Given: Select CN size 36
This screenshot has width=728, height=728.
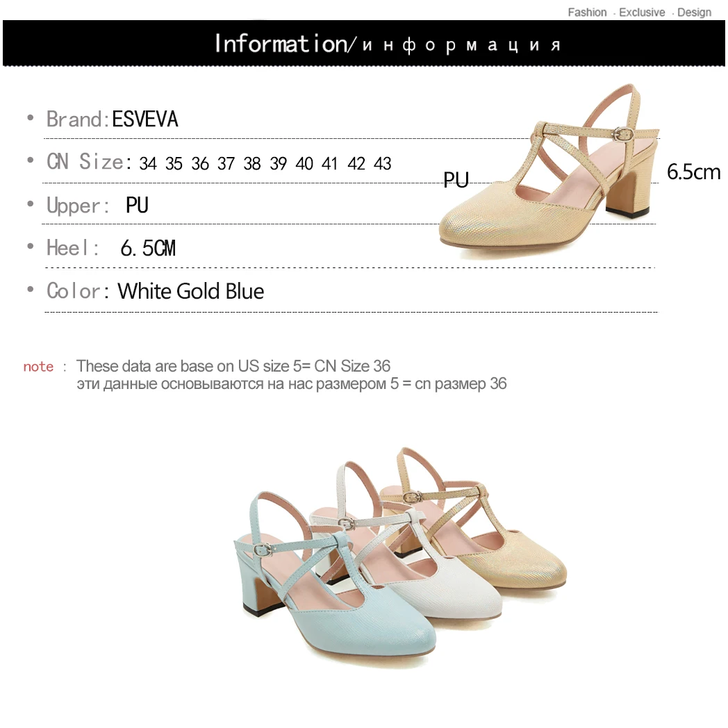Looking at the screenshot, I should pos(200,163).
